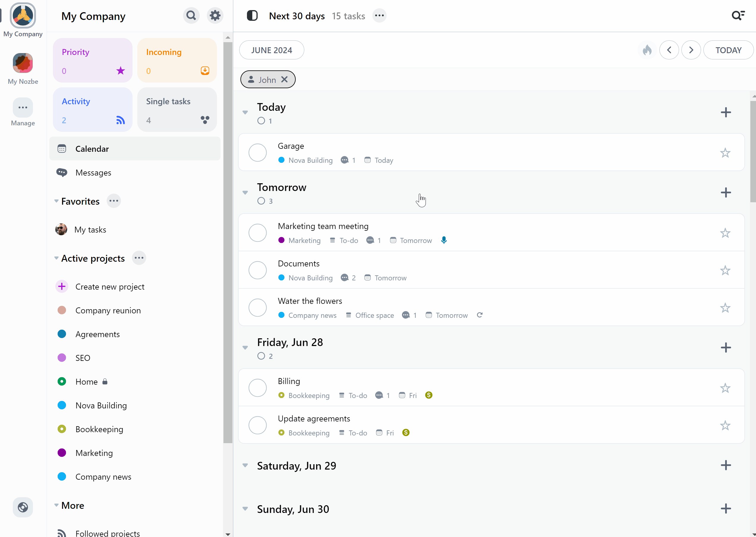Open the Active projects menu options
The height and width of the screenshot is (537, 756).
click(138, 258)
